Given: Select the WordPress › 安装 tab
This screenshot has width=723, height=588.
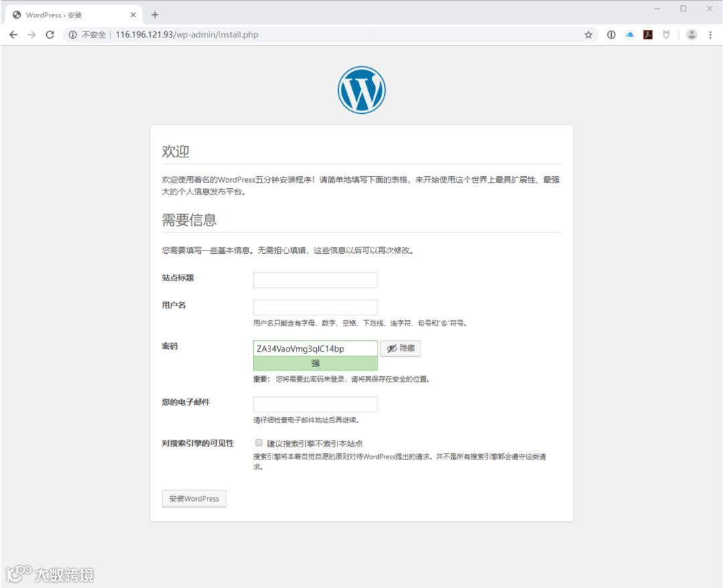Looking at the screenshot, I should [x=74, y=15].
